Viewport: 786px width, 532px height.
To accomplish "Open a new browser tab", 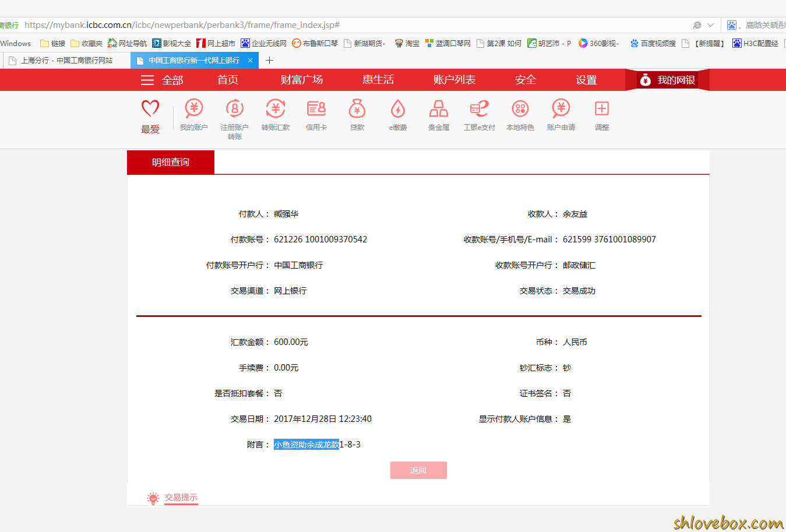I will coord(269,60).
